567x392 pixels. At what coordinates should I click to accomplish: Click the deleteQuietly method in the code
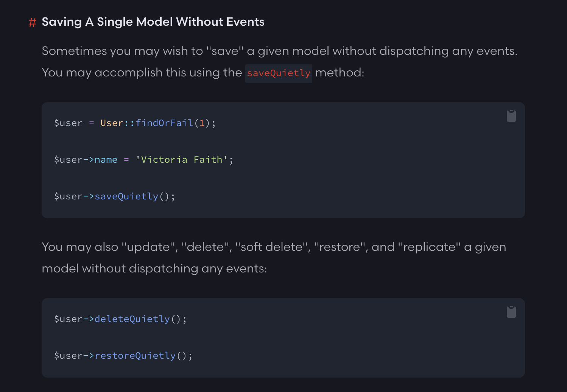coord(132,319)
